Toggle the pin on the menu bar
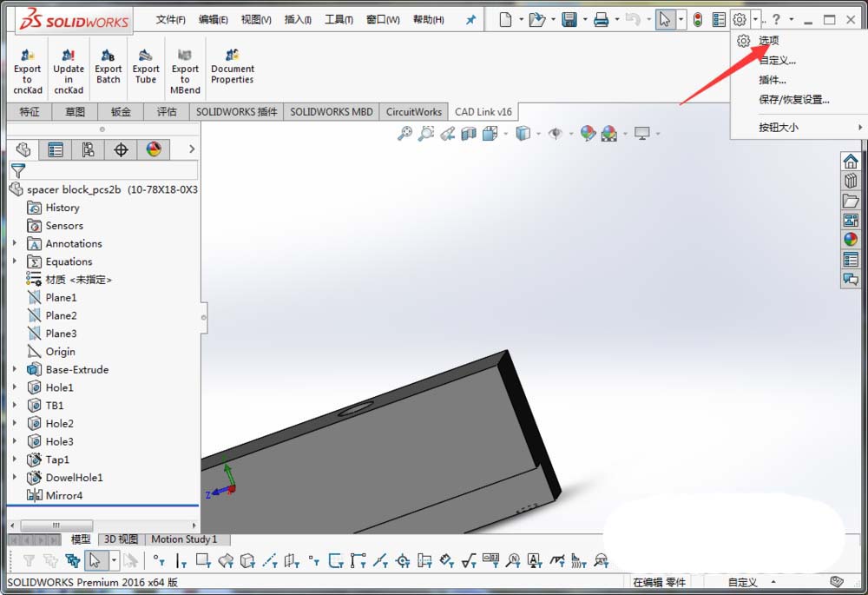 point(470,20)
